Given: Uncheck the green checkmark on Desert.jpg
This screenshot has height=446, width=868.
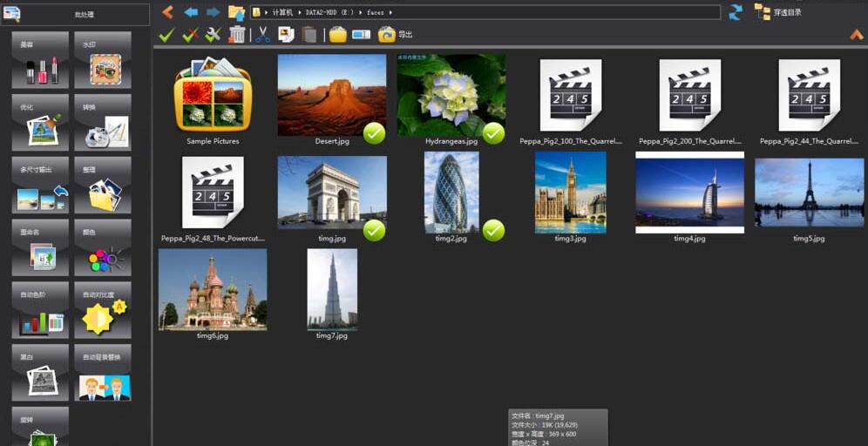Looking at the screenshot, I should tap(374, 133).
